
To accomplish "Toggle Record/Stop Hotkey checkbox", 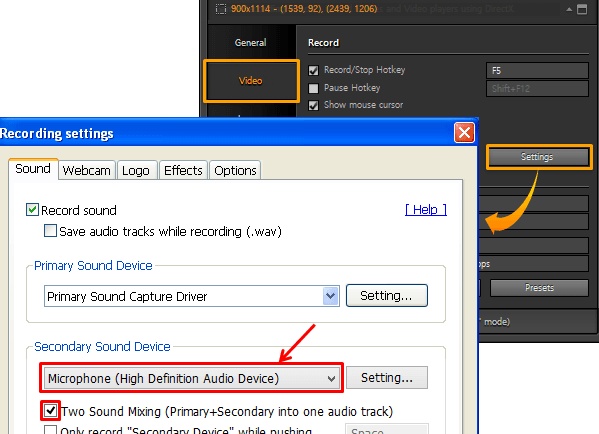I will tap(313, 70).
